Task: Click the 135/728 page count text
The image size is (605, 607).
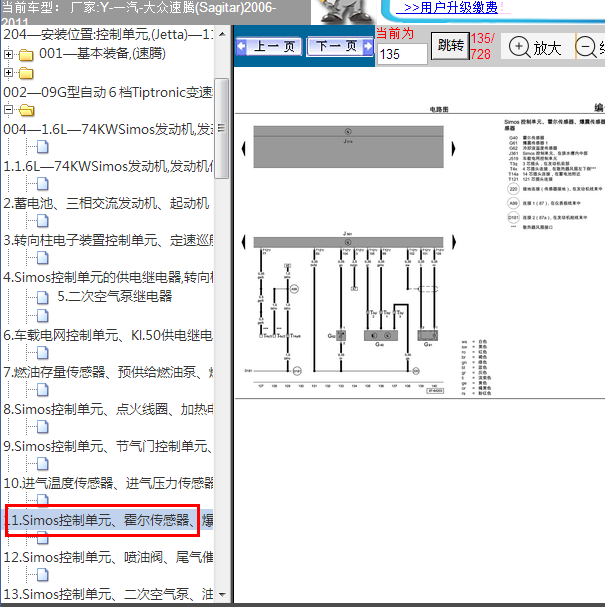Action: point(482,46)
